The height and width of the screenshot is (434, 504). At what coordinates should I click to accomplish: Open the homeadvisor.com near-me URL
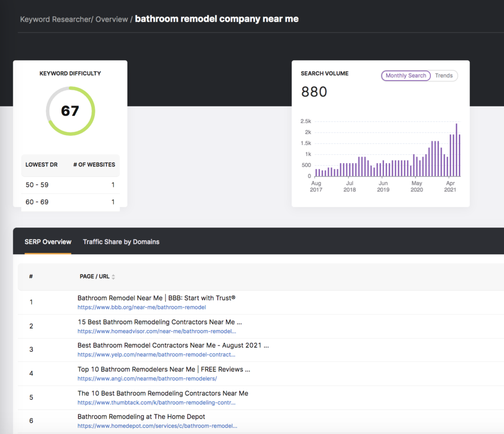click(157, 331)
